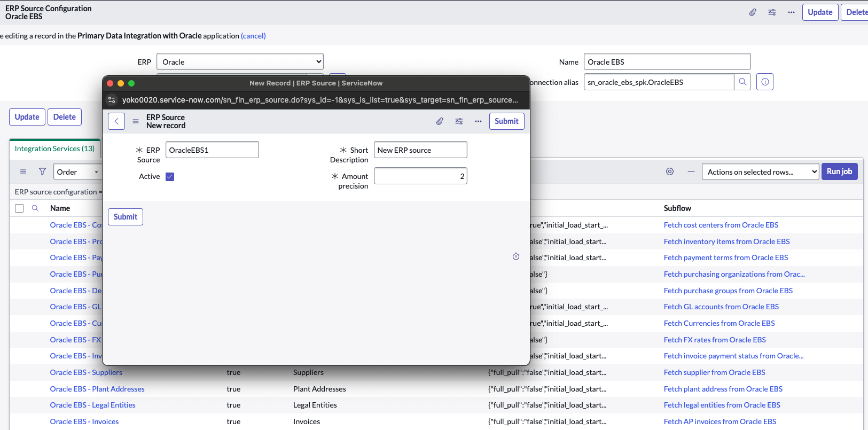Screen dimensions: 868x430
Task: Click the Plant Addresses type cell
Action: tap(319, 389)
